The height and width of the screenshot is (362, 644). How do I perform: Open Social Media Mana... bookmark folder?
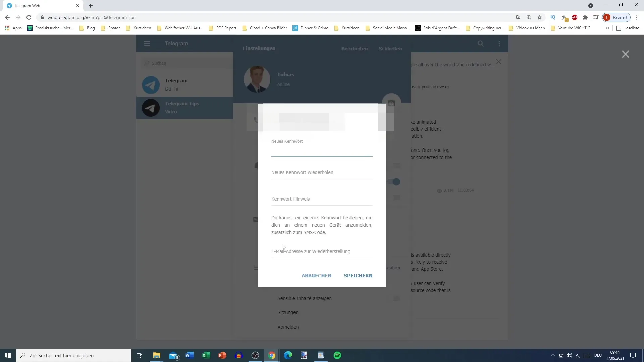click(387, 28)
